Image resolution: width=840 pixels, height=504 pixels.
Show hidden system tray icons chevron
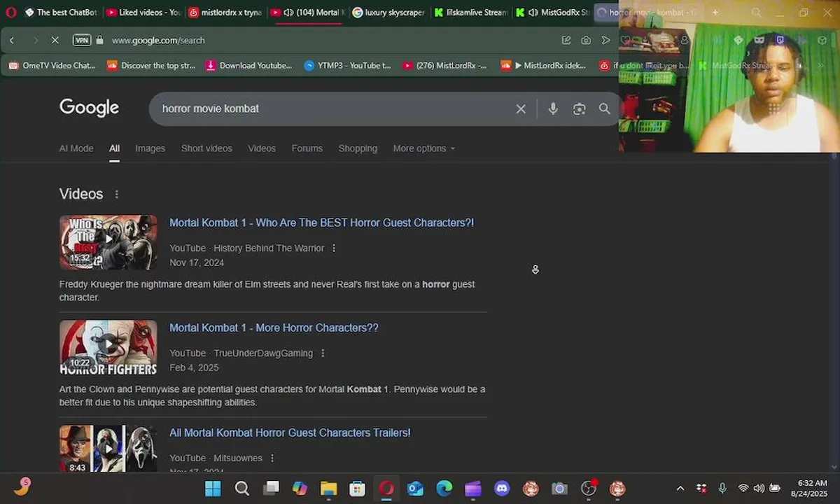pyautogui.click(x=680, y=489)
